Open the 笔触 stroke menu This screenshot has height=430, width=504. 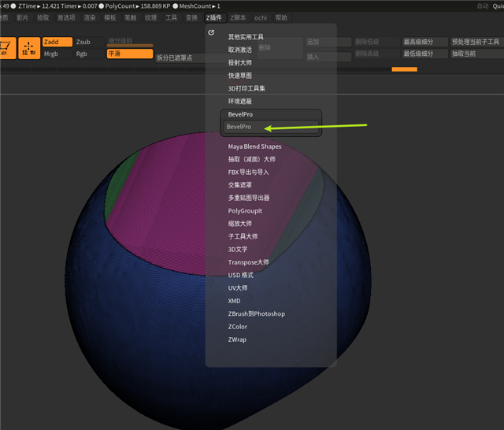pyautogui.click(x=131, y=17)
